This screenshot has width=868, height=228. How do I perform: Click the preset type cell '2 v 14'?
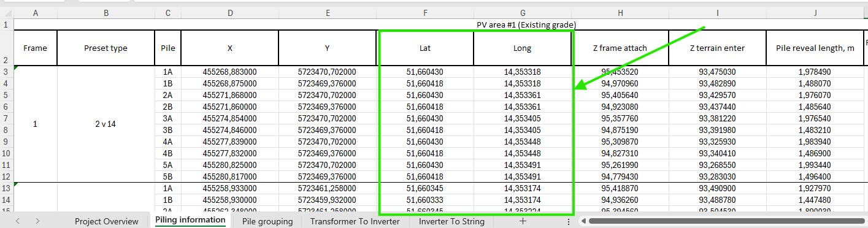pyautogui.click(x=106, y=124)
